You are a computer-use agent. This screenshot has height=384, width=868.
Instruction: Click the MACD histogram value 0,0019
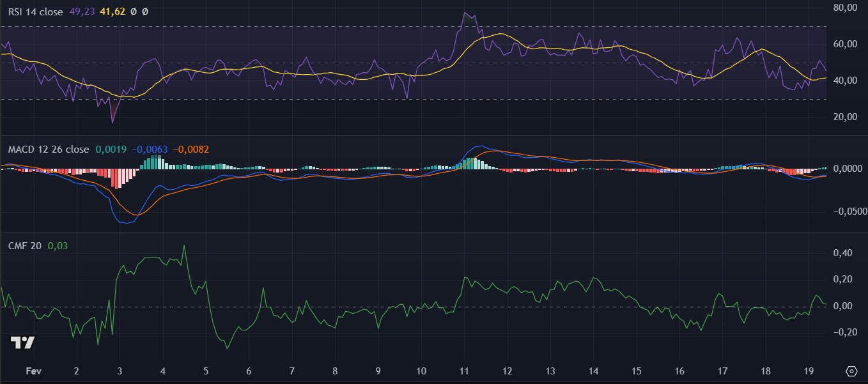(111, 150)
